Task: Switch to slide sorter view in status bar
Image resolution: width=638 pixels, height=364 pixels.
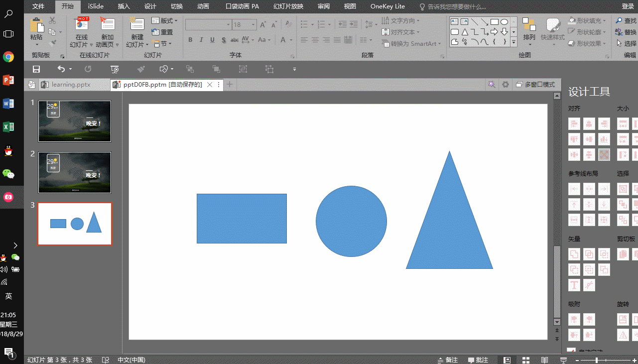Action: tap(525, 360)
